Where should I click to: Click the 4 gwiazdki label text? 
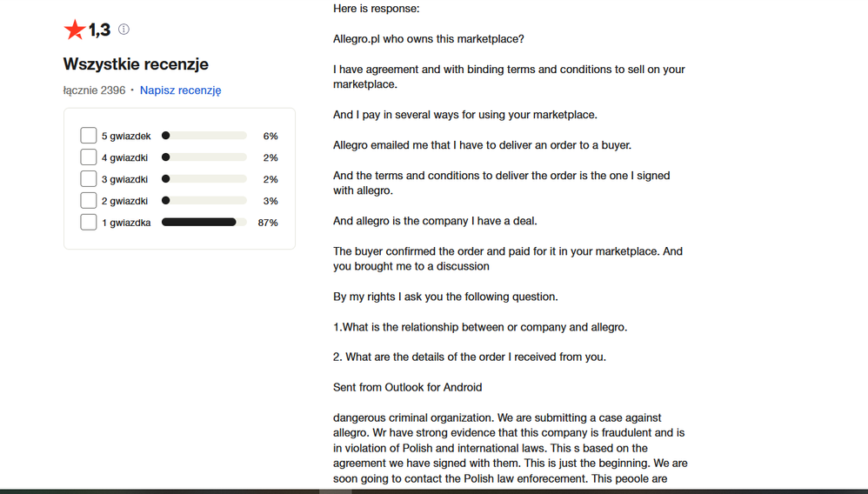(124, 157)
